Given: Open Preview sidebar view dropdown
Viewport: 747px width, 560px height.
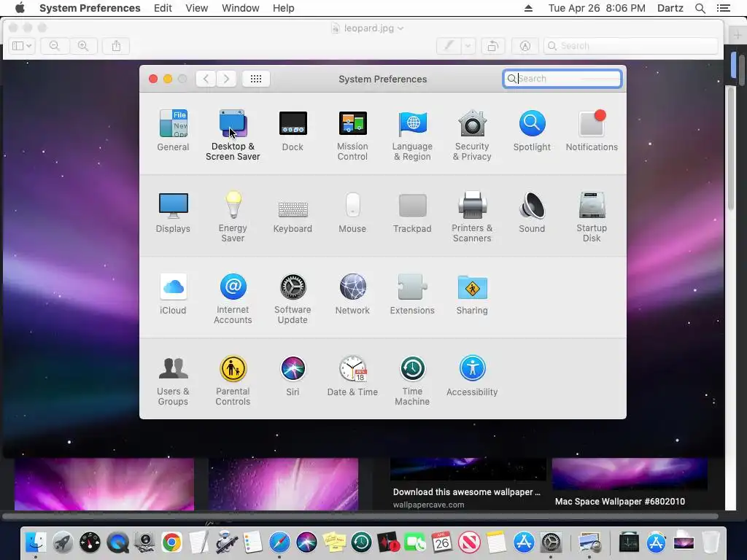Looking at the screenshot, I should pos(22,46).
